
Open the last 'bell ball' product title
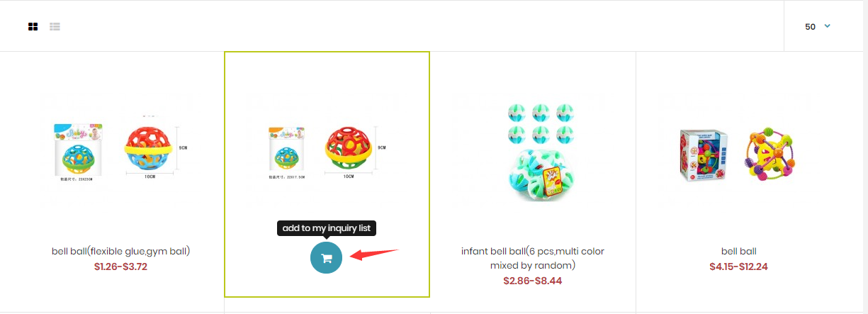[x=739, y=251]
